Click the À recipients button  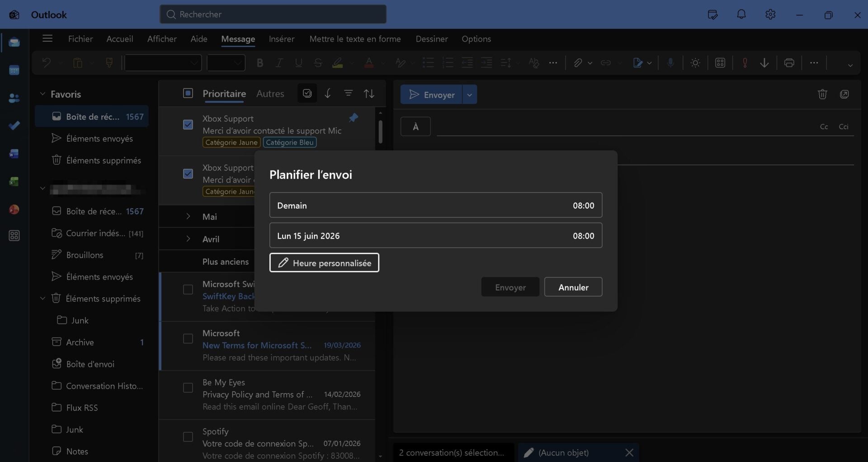[415, 126]
